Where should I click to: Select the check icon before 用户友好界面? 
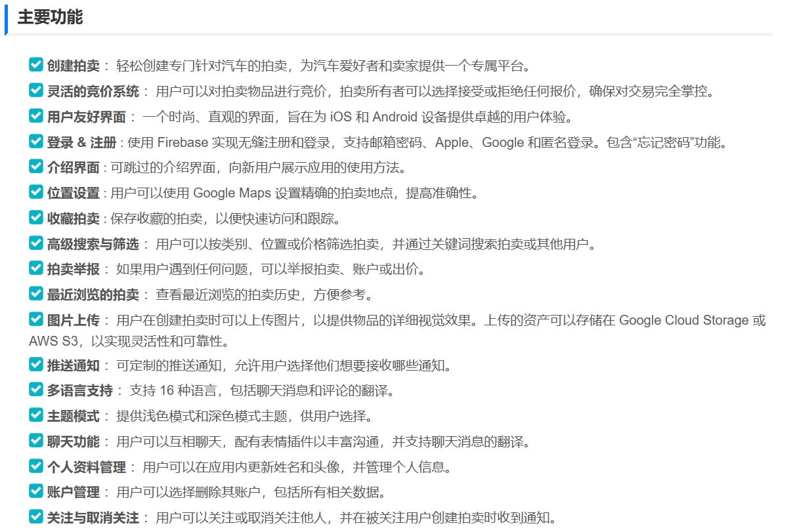pos(36,115)
